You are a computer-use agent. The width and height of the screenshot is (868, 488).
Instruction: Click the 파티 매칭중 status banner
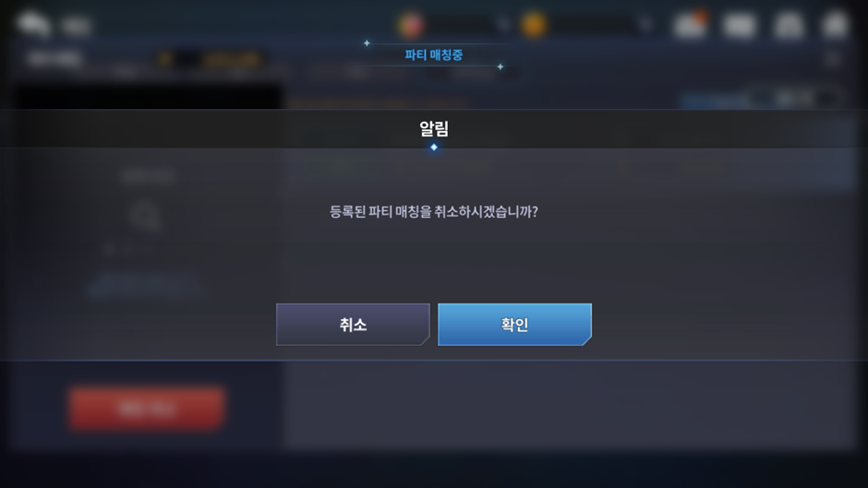coord(433,54)
